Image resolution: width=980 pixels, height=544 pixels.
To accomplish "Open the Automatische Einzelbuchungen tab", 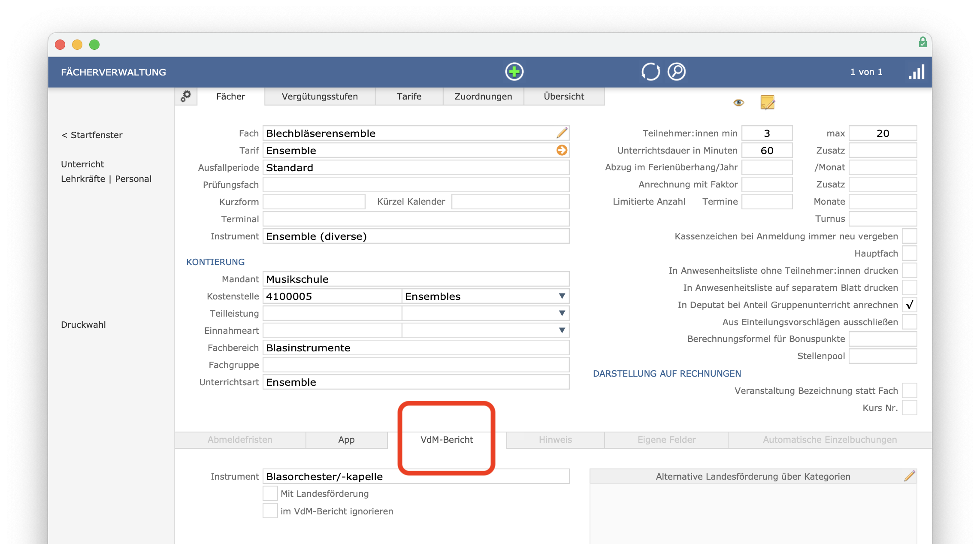I will (x=830, y=439).
